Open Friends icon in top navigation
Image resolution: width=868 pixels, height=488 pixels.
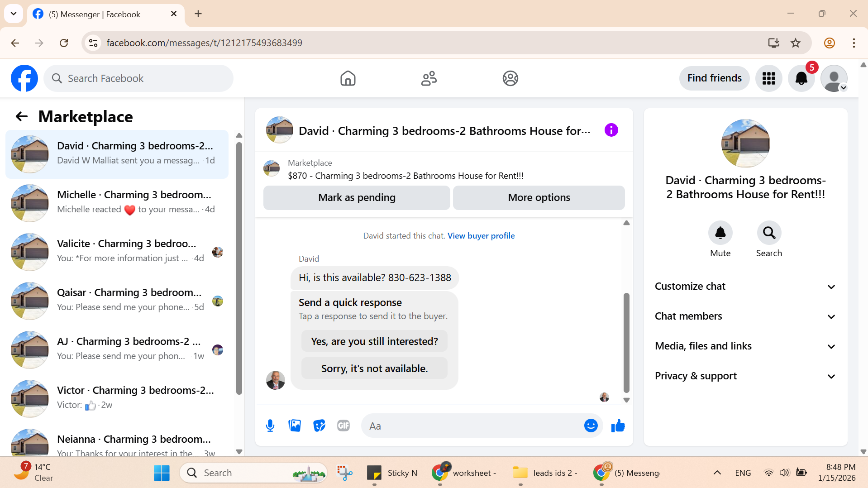pos(429,78)
